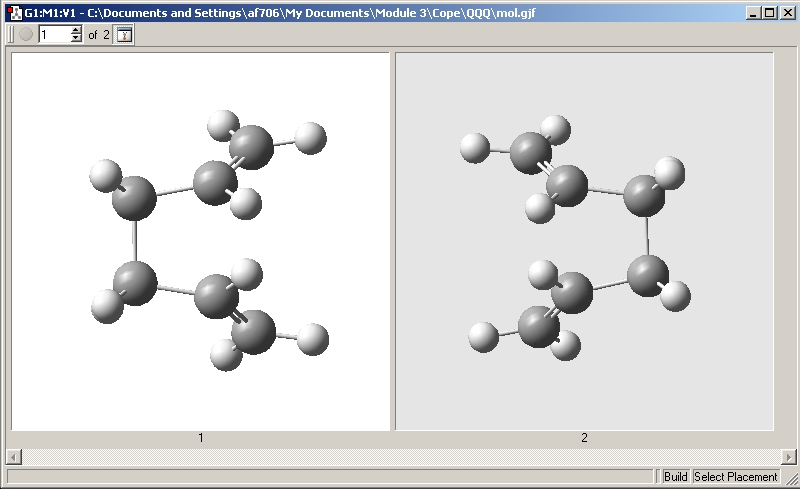Click the left horizontal scrollbar arrow
800x489 pixels.
14,456
